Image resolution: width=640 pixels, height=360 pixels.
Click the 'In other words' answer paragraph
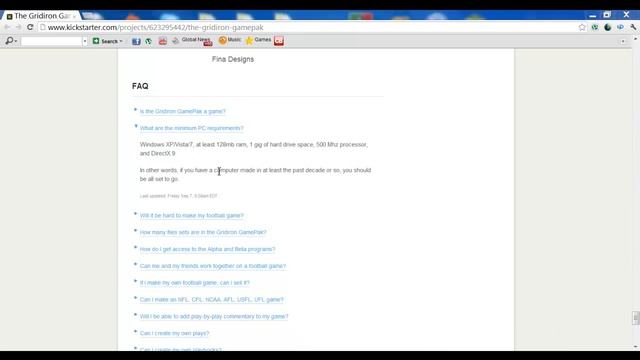(x=255, y=174)
